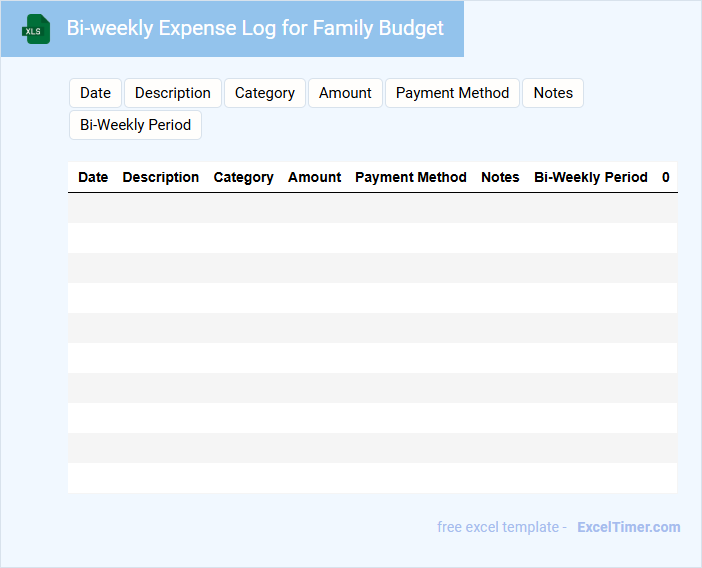Click the Date column header

click(93, 177)
